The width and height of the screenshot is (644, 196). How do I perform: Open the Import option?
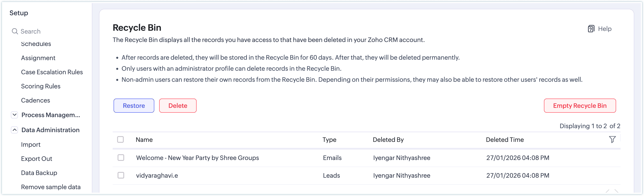31,145
